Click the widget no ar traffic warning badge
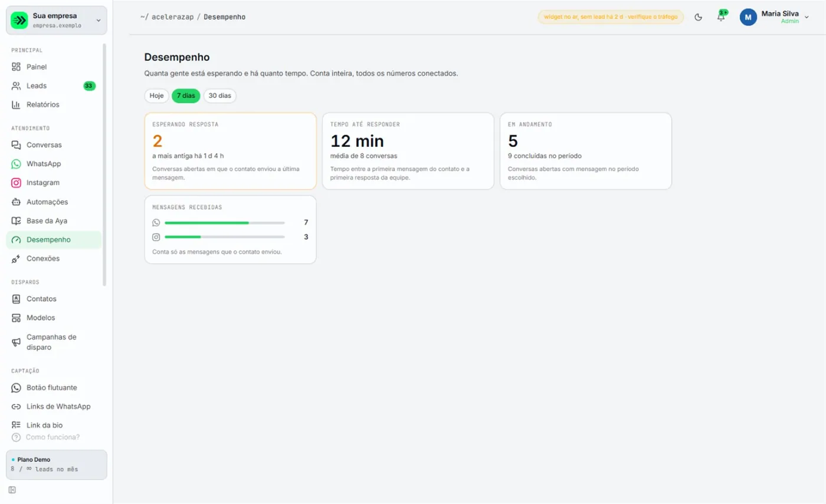This screenshot has height=504, width=826. tap(611, 17)
